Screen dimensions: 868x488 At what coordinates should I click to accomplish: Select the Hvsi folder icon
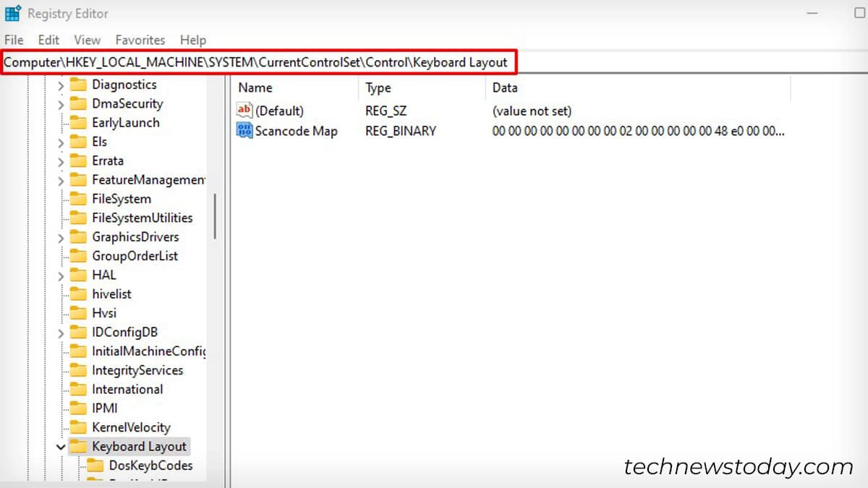(x=78, y=313)
